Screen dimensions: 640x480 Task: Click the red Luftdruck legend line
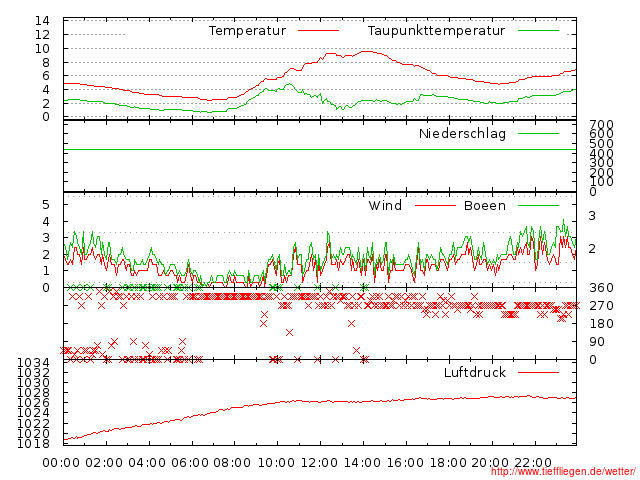(x=538, y=372)
